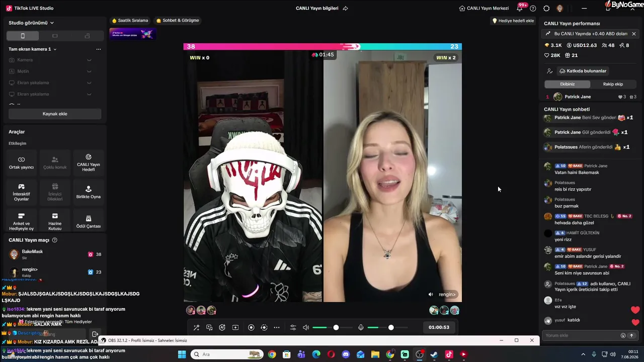Click Patrick Jane in contributors list
Image resolution: width=644 pixels, height=362 pixels.
[578, 97]
